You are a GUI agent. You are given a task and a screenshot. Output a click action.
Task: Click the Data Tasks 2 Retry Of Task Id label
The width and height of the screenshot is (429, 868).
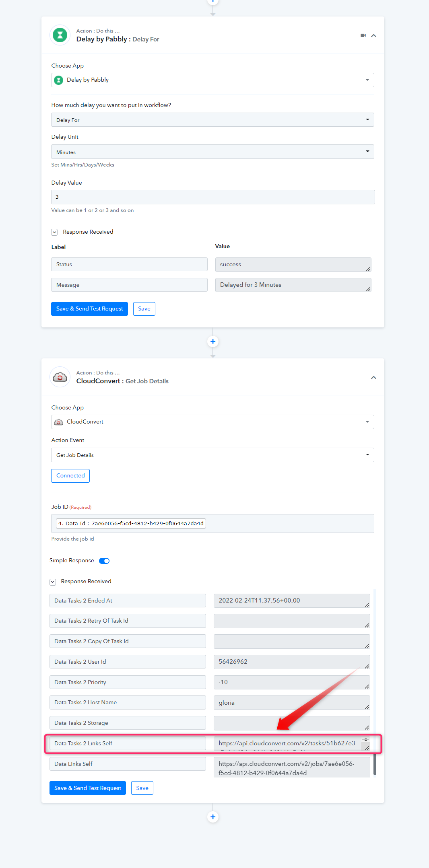[128, 621]
